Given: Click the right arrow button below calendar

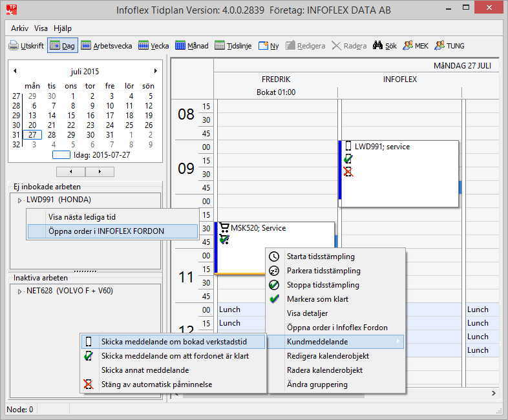Looking at the screenshot, I should tap(100, 172).
